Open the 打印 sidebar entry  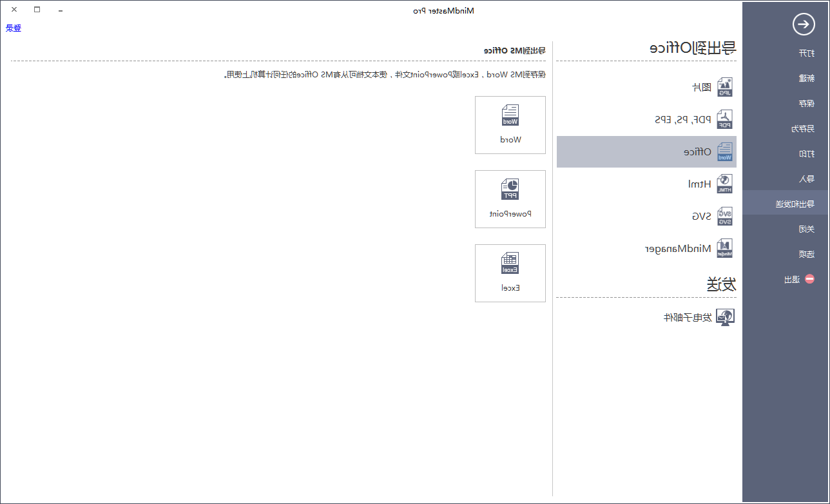[806, 153]
